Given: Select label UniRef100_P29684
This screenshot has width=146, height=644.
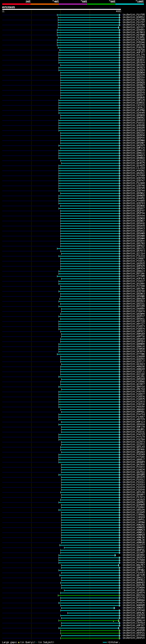Looking at the screenshot, I should (133, 588).
